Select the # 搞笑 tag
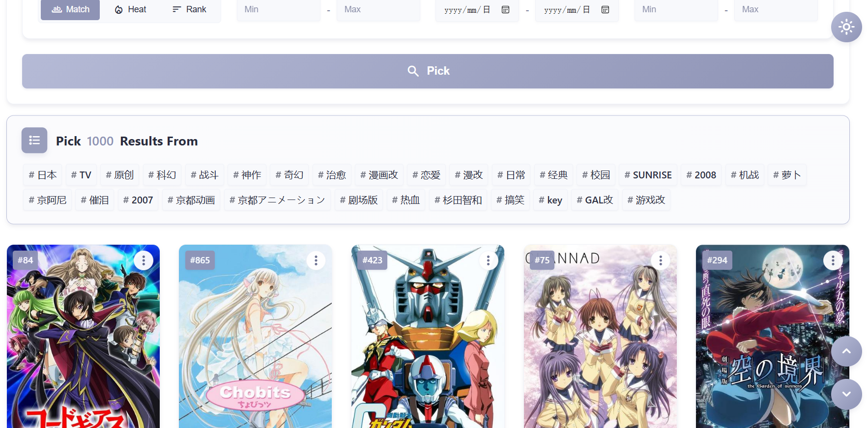This screenshot has height=428, width=868. 510,200
